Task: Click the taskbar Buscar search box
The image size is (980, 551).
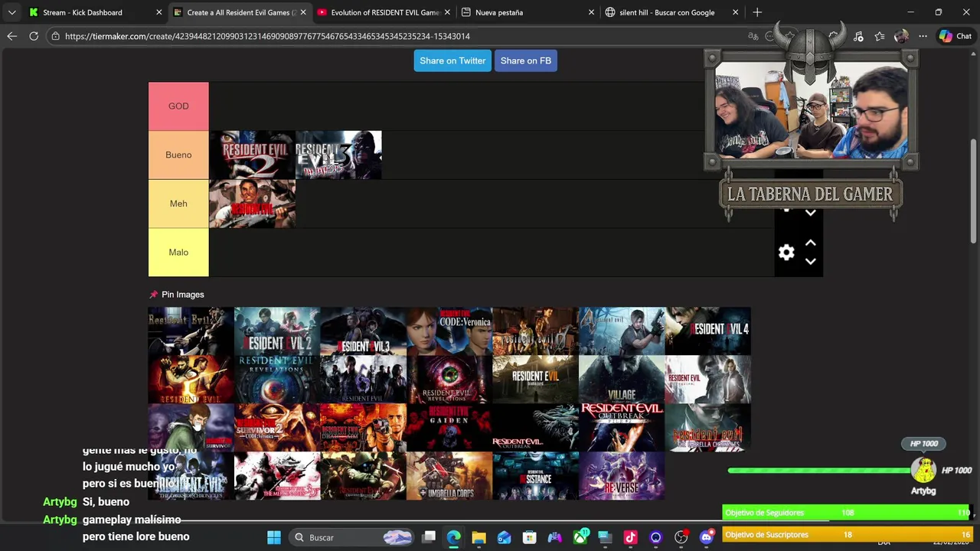Action: tap(351, 537)
